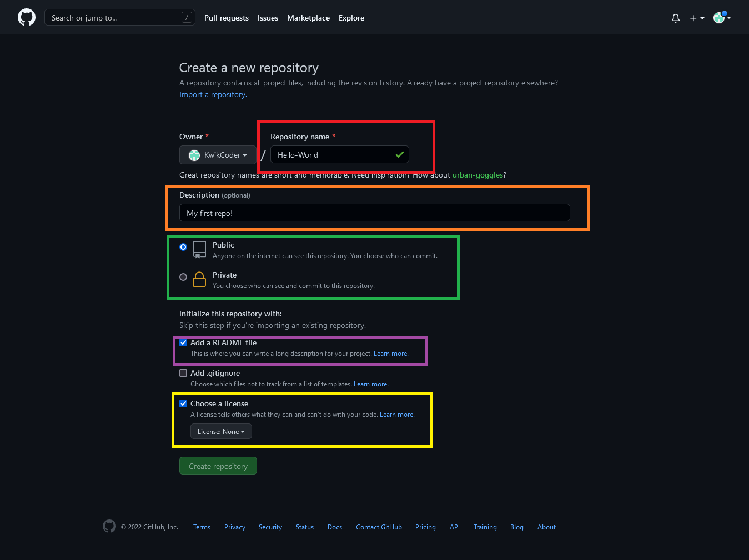749x560 pixels.
Task: Check the Add .gitignore box
Action: 183,373
